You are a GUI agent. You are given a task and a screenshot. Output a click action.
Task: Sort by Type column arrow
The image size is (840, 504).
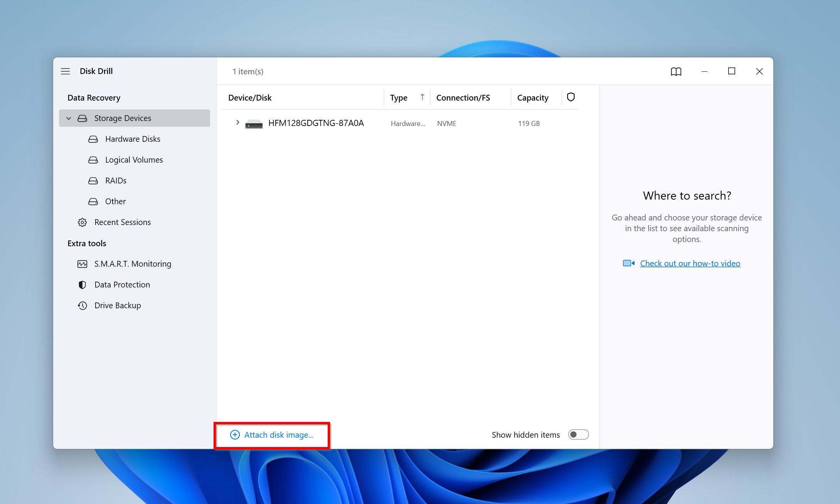point(422,97)
